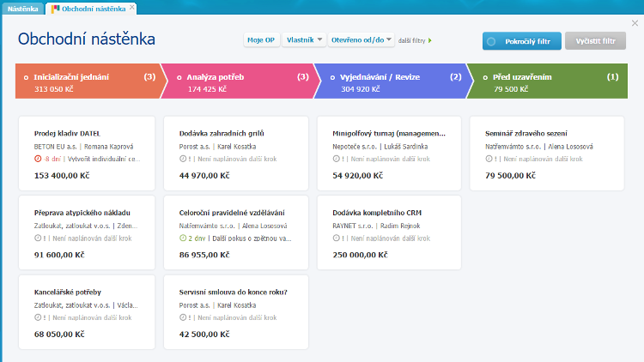Click BETON EU a.s. company name

(55, 147)
